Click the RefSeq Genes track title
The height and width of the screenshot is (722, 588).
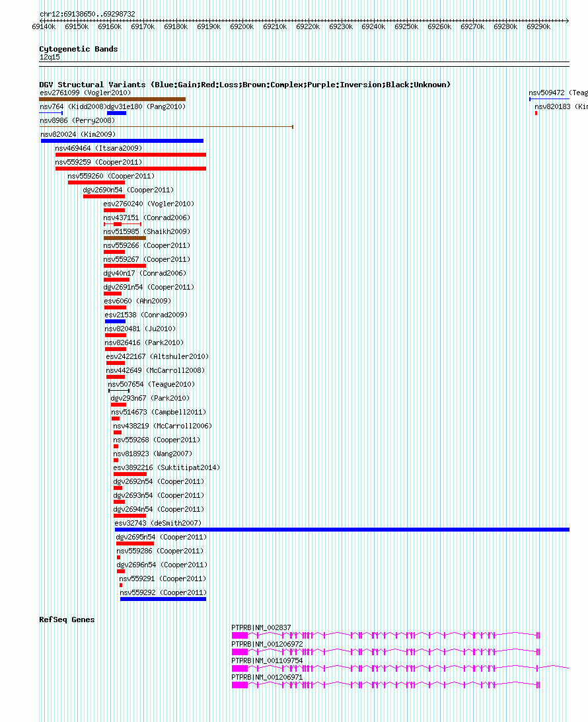pos(67,620)
